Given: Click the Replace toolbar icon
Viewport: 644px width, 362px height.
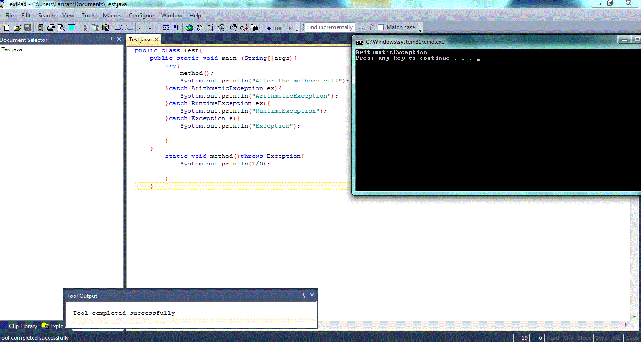Looking at the screenshot, I should pyautogui.click(x=244, y=28).
